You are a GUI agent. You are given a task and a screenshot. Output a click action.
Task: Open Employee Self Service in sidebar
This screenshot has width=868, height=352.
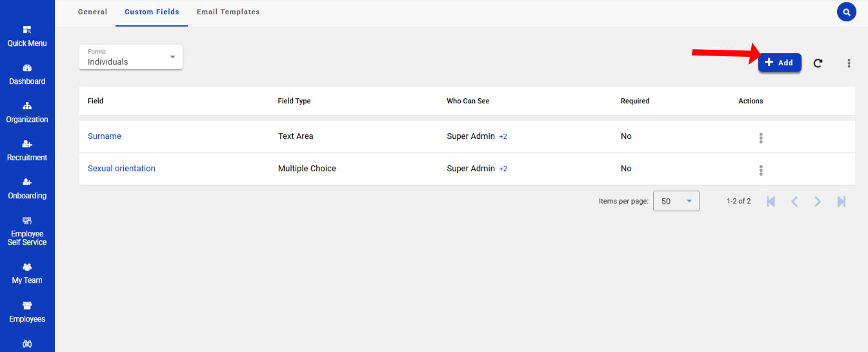click(x=27, y=231)
